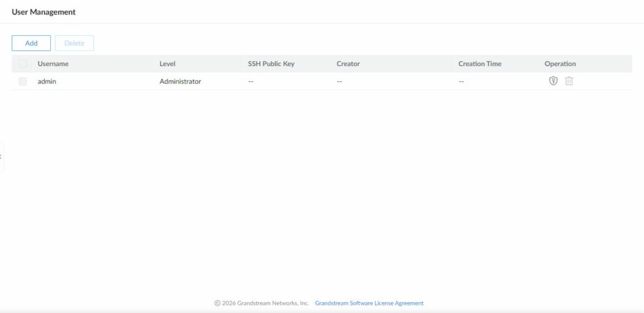Select the admin username cell
This screenshot has height=313, width=644.
pos(47,81)
